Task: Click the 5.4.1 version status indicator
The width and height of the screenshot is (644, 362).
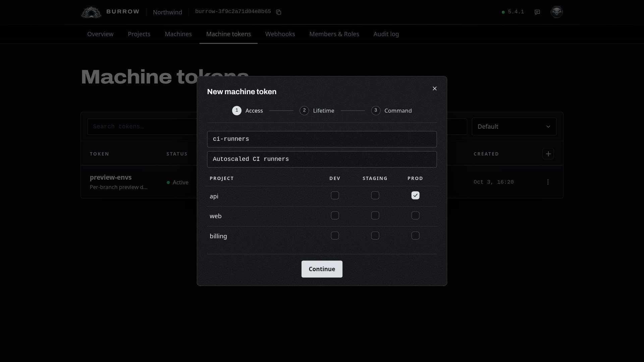Action: click(513, 12)
